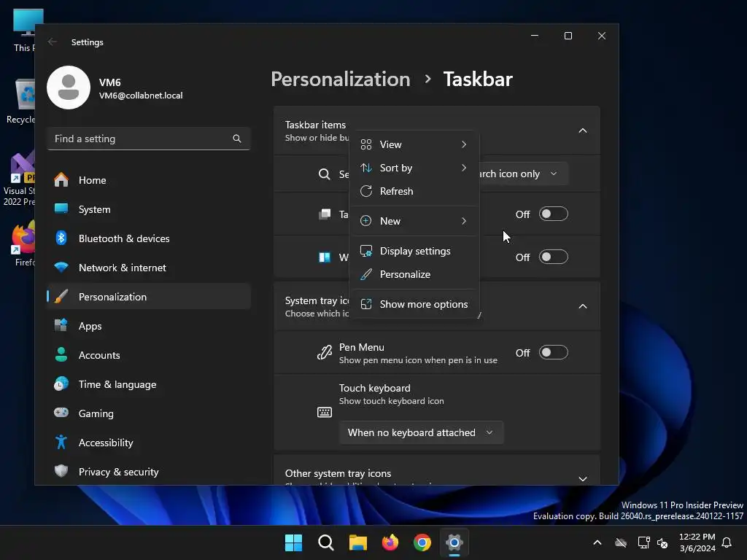This screenshot has width=747, height=560.
Task: Click the Personalize pen icon in menu
Action: click(366, 274)
